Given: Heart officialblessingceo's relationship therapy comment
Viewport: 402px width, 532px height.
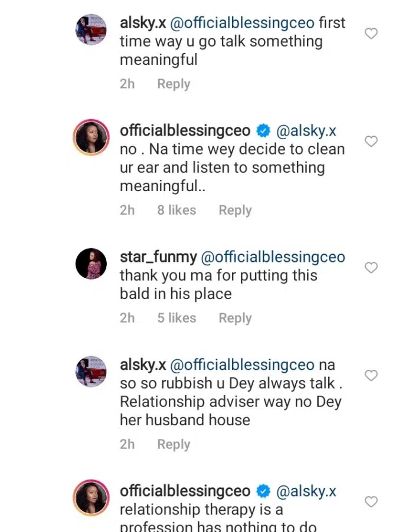Looking at the screenshot, I should point(371,502).
